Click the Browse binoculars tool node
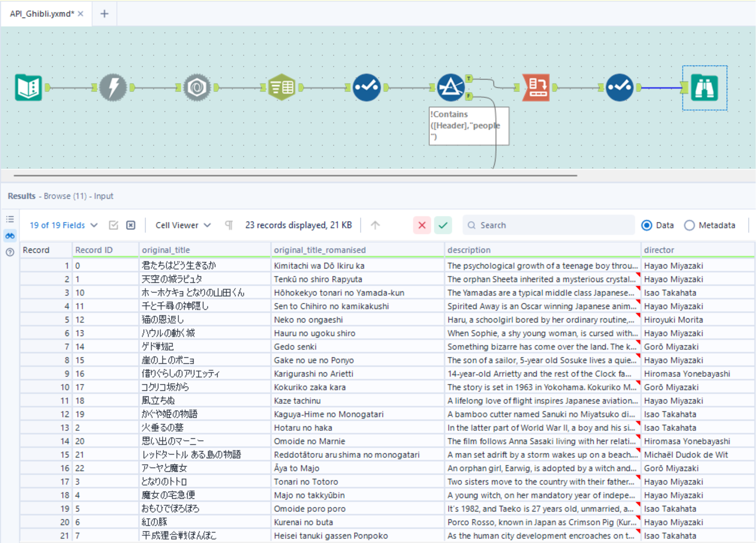The image size is (756, 543). [x=704, y=88]
